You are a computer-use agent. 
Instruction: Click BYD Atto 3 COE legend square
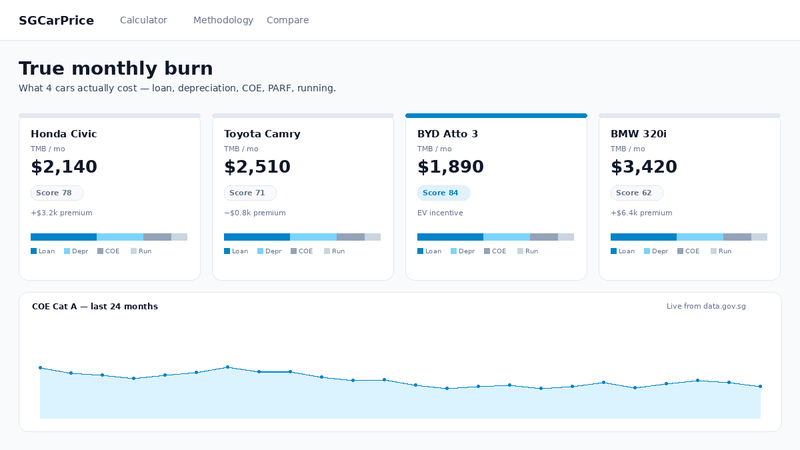(487, 251)
